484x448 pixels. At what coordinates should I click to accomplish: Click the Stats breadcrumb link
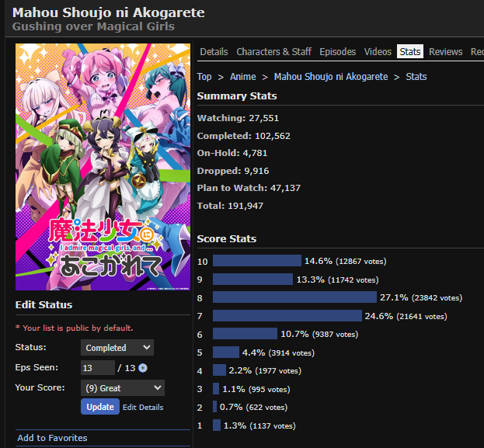coord(416,77)
